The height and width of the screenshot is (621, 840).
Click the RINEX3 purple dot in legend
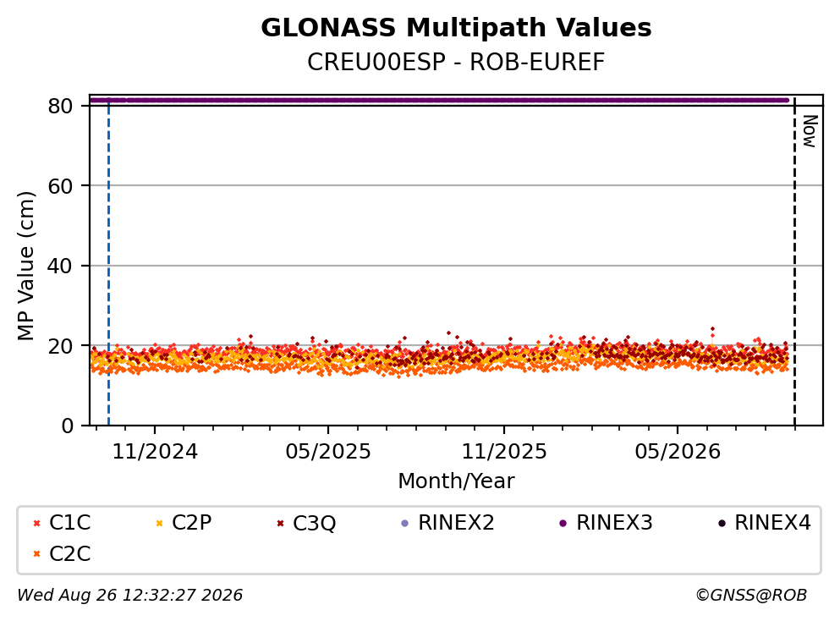point(563,524)
